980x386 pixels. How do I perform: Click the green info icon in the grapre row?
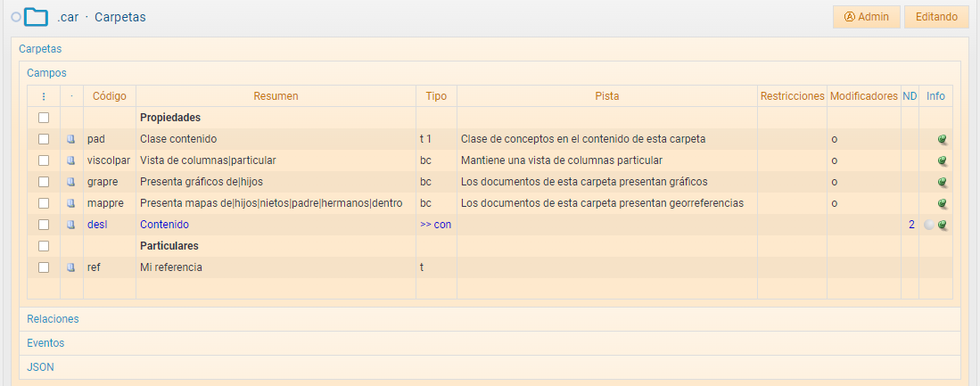(x=943, y=182)
